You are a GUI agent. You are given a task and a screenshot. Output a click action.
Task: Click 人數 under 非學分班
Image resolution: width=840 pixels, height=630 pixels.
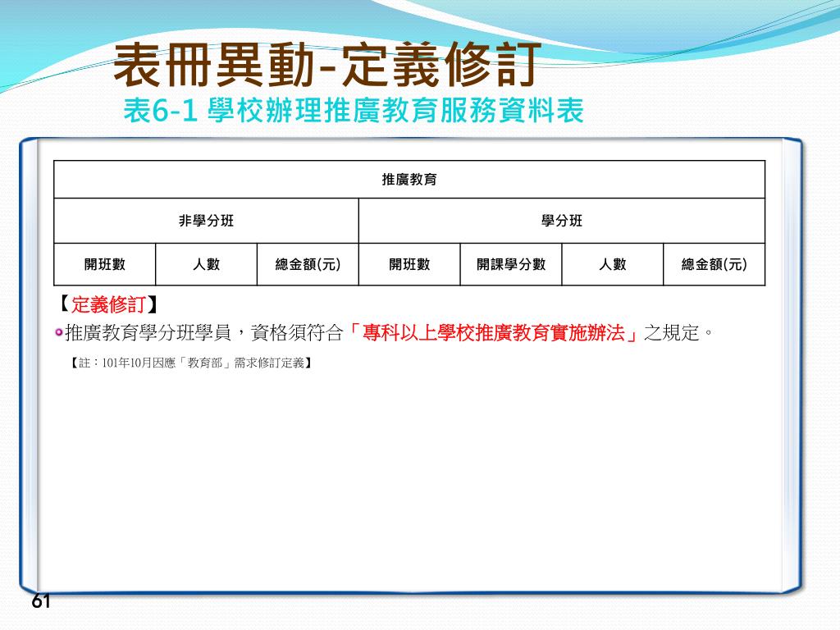point(206,264)
